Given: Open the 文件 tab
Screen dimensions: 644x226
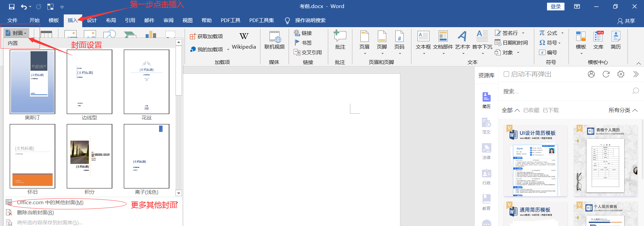Looking at the screenshot, I should pyautogui.click(x=12, y=20).
